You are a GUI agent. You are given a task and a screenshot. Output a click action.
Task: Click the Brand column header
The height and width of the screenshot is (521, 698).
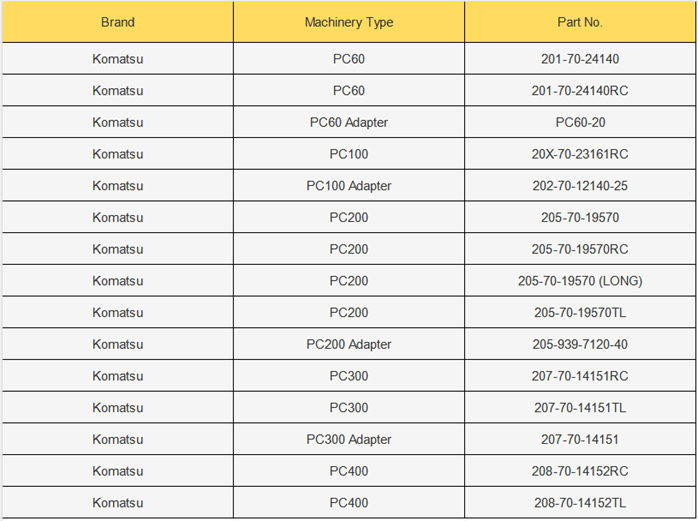pos(118,22)
